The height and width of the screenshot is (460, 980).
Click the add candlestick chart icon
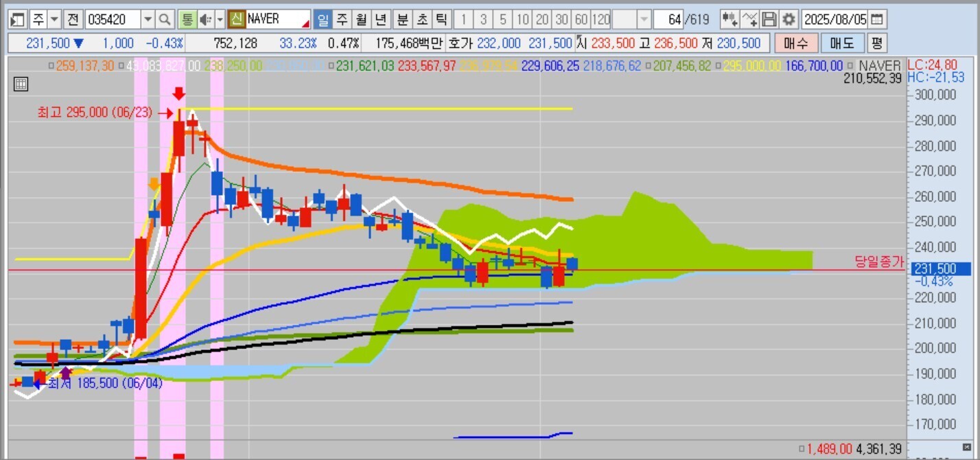[730, 19]
